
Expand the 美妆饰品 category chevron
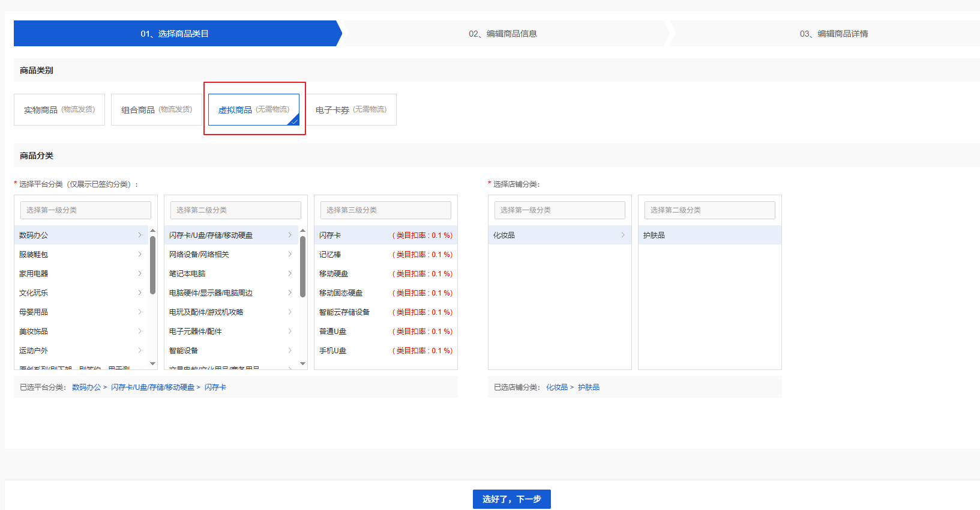140,331
